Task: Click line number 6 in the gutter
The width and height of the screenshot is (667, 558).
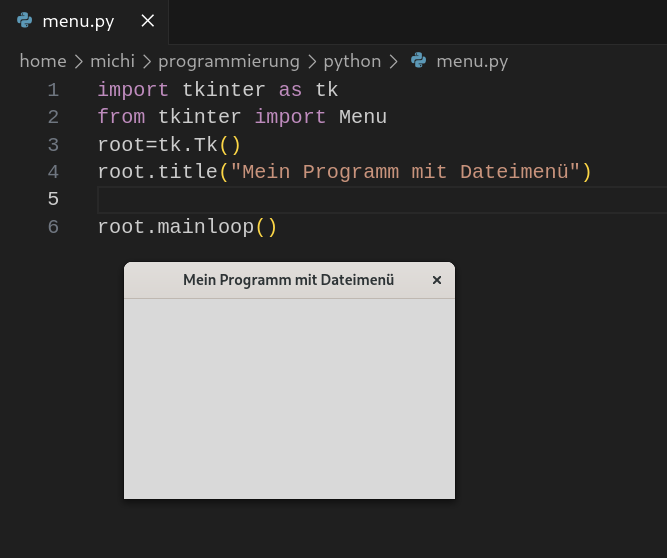Action: 53,227
